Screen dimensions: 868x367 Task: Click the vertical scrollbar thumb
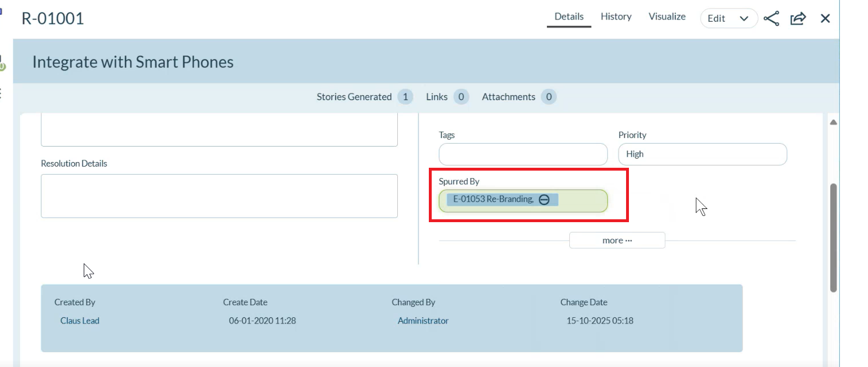[x=833, y=238]
